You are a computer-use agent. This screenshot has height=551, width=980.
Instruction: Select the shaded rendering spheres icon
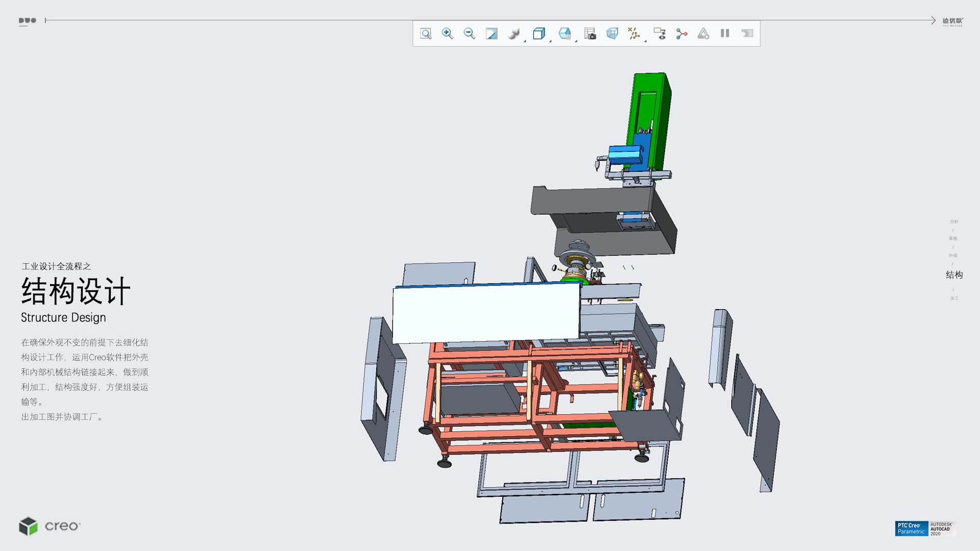coord(513,34)
